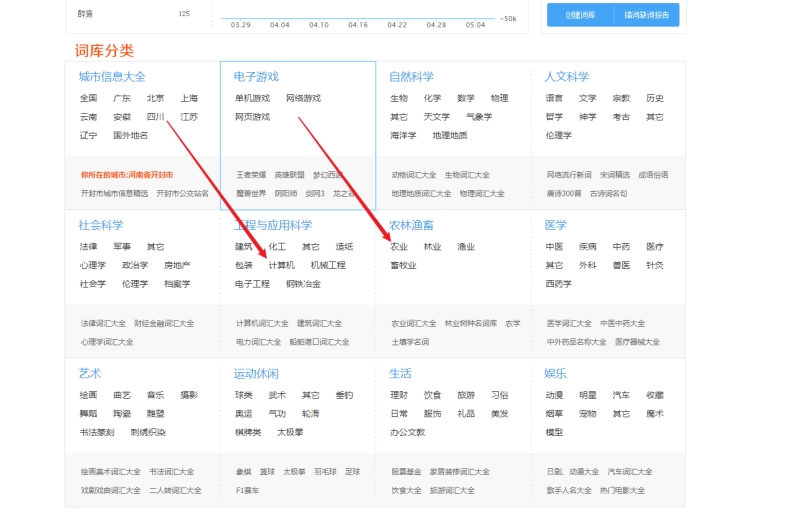
Task: Select 球类 under 运动休闲
Action: (x=243, y=396)
